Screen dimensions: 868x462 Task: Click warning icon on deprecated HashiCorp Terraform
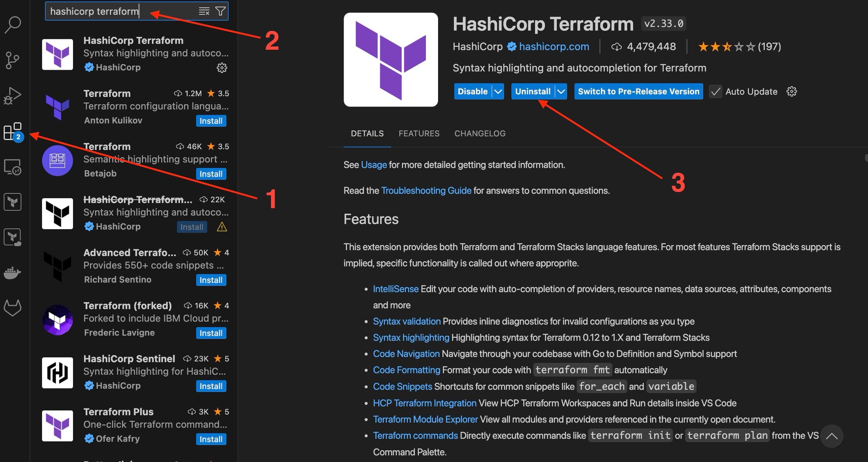(222, 227)
